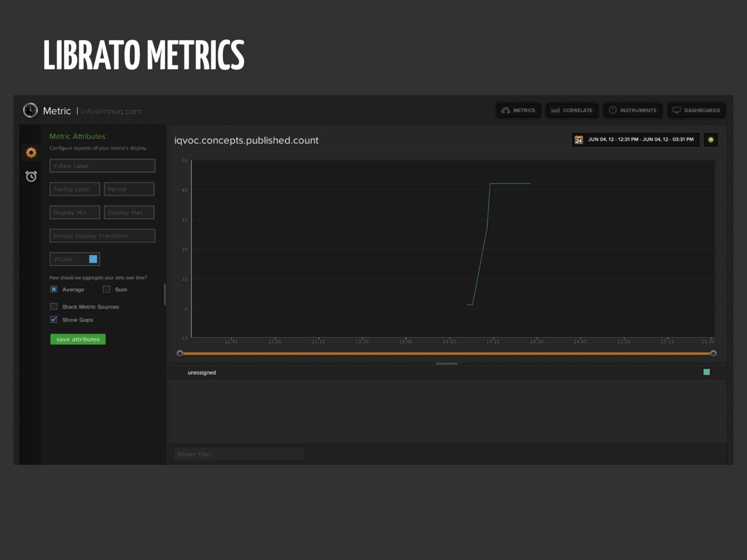This screenshot has height=560, width=747.
Task: Enable Stack Metric Sources checkbox
Action: 54,307
